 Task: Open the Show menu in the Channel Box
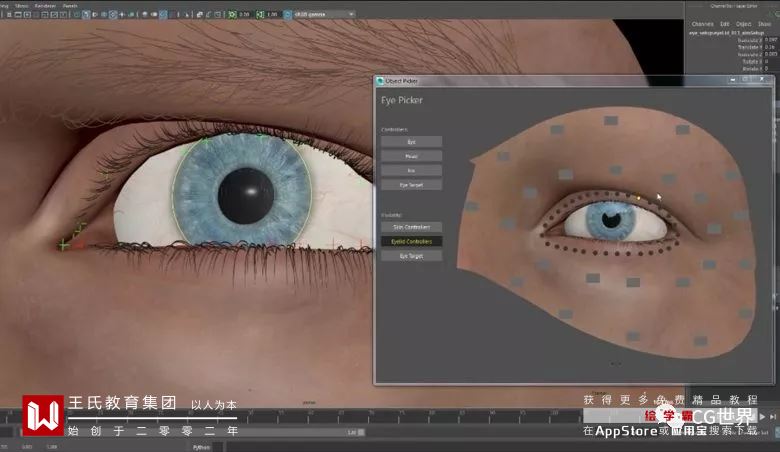[x=764, y=24]
